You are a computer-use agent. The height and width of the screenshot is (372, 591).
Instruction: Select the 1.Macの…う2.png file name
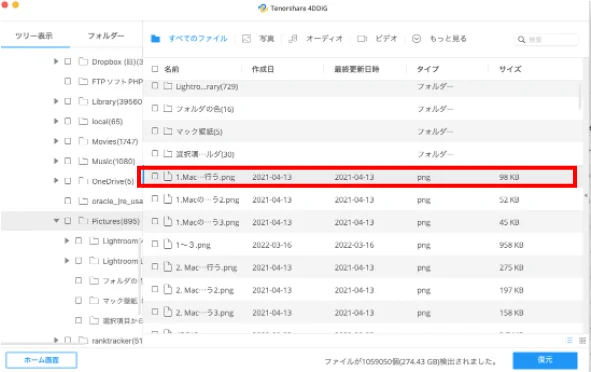click(x=207, y=200)
